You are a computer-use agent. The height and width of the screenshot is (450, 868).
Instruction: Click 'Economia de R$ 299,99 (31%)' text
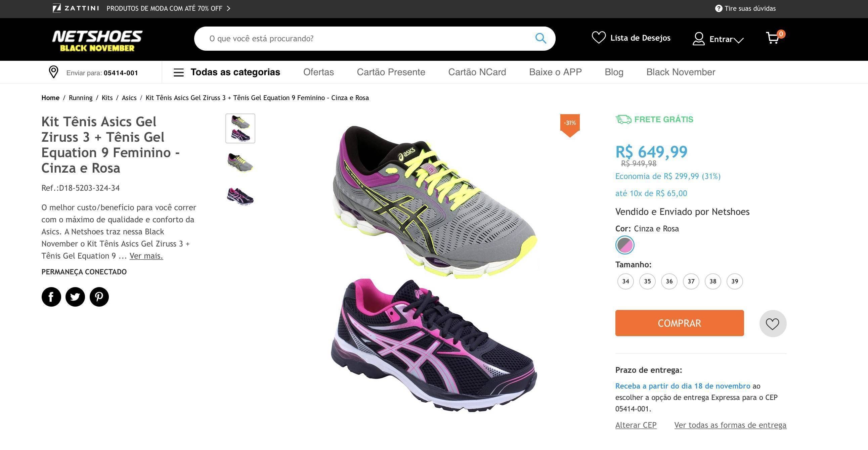coord(668,176)
